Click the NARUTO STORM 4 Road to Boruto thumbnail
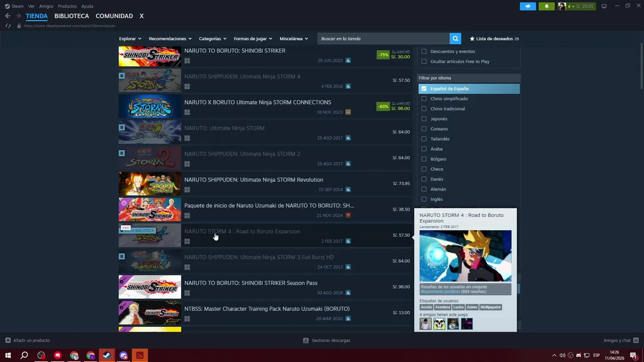644x362 pixels. point(150,236)
